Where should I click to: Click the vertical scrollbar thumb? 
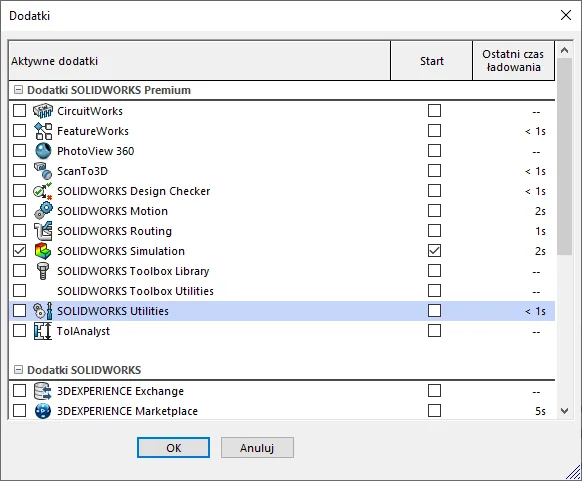coord(565,157)
